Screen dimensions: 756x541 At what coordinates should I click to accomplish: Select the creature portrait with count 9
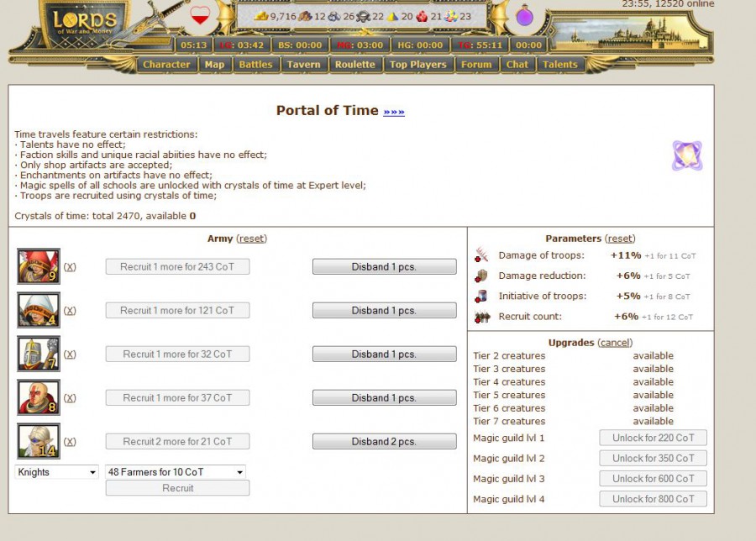pyautogui.click(x=39, y=266)
